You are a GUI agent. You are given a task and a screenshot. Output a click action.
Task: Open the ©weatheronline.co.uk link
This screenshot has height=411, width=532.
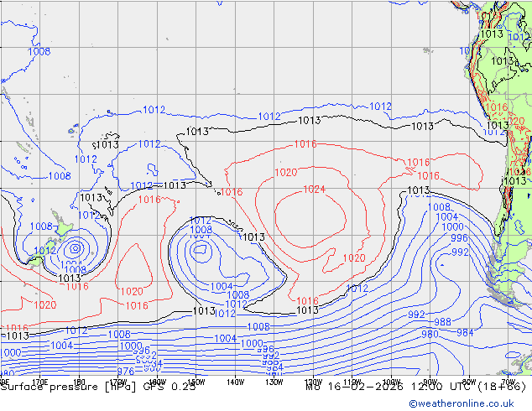[462, 403]
